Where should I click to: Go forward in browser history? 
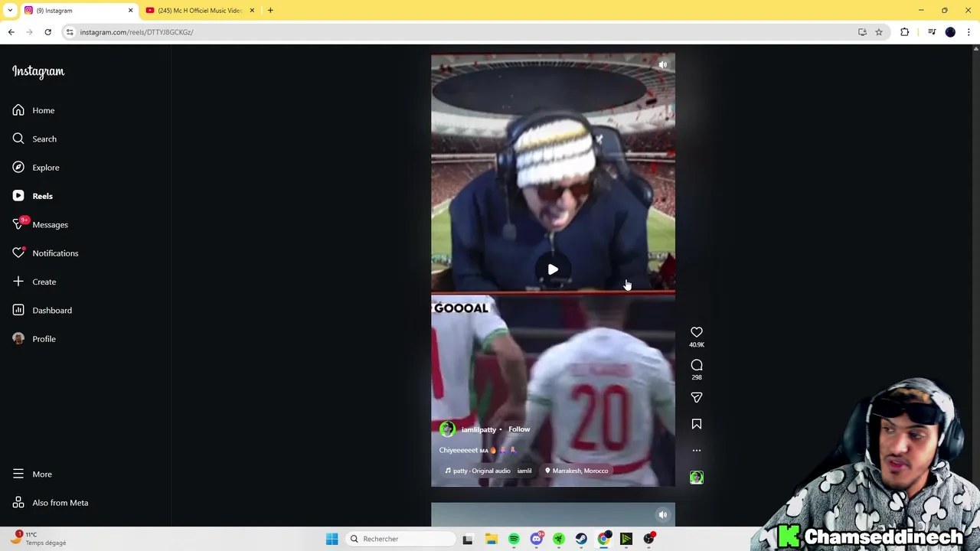click(x=29, y=32)
